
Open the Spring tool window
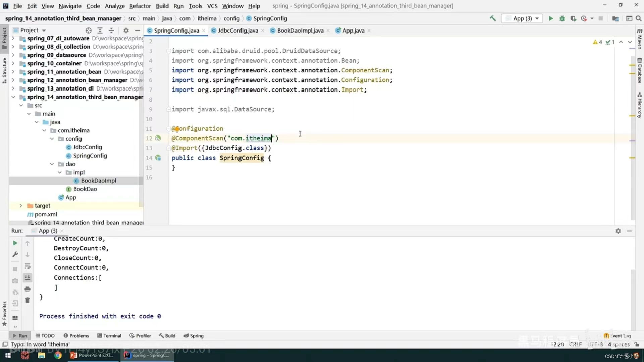(x=194, y=336)
